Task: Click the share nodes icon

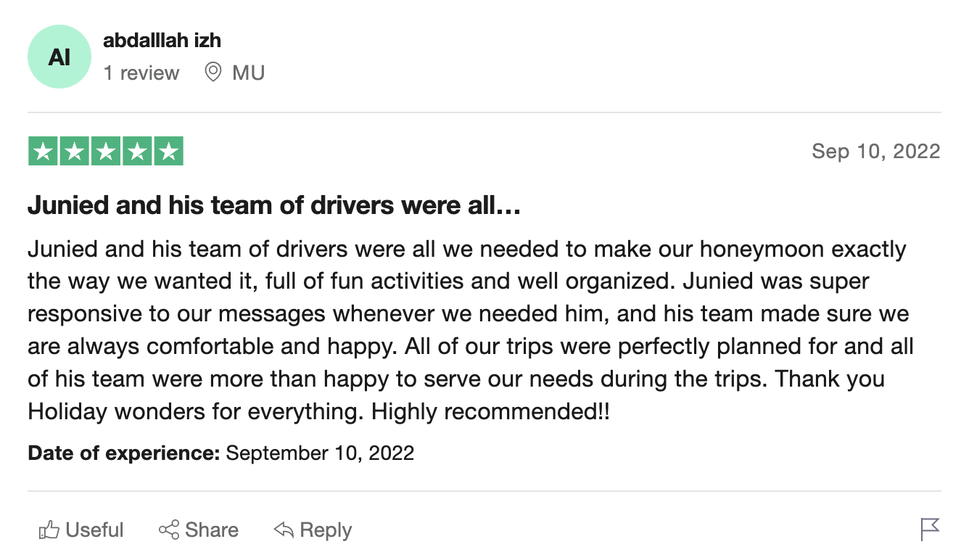Action: point(168,530)
